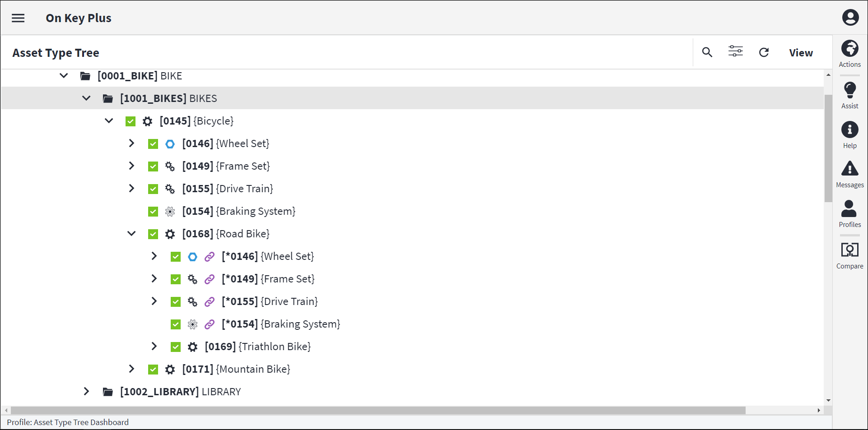This screenshot has height=430, width=868.
Task: Click the horizontal scrollbar thumb
Action: point(378,411)
